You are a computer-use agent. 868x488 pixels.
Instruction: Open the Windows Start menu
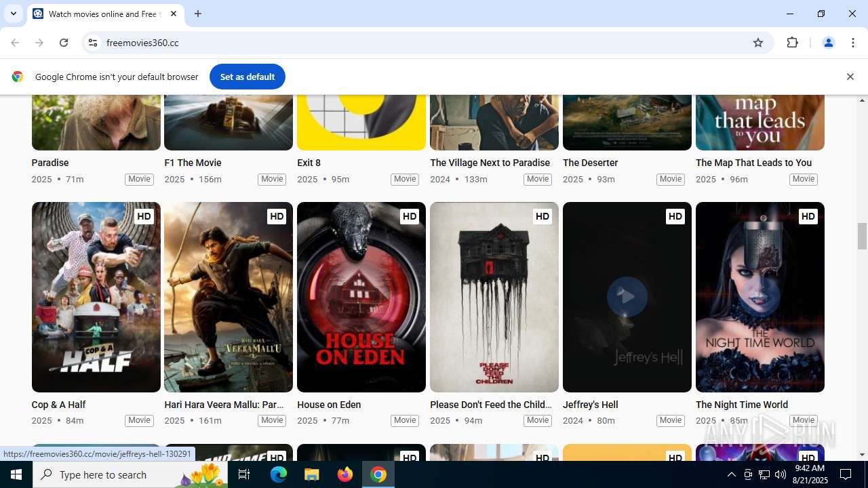tap(16, 474)
